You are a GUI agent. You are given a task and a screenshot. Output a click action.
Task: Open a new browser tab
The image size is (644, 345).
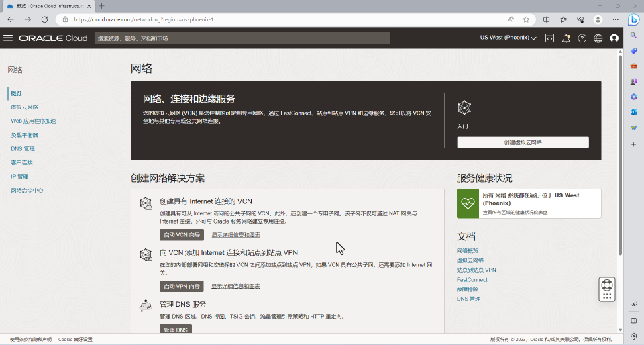(101, 6)
